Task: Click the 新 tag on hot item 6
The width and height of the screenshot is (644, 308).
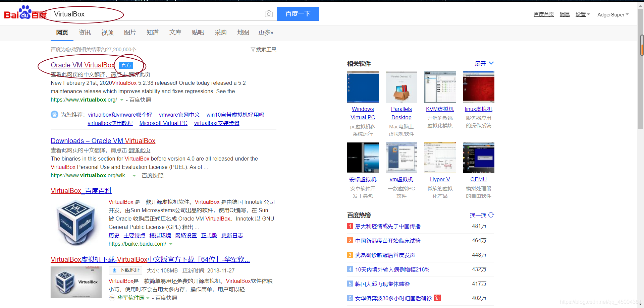Action: (x=437, y=298)
